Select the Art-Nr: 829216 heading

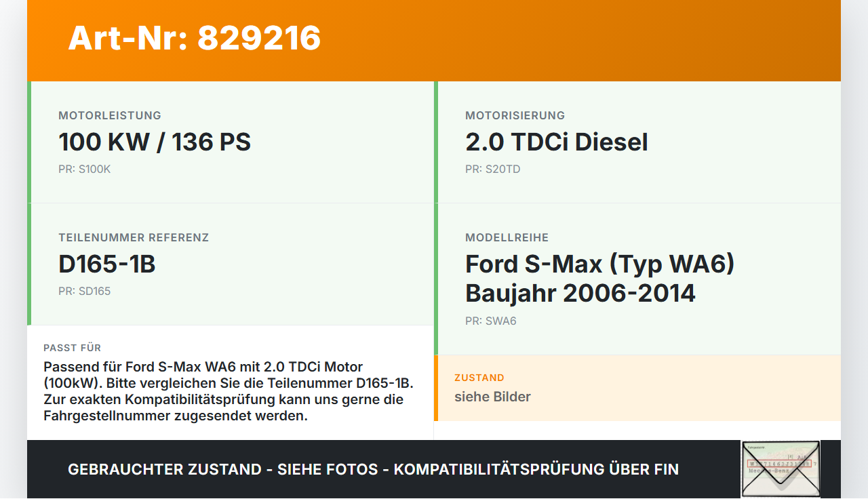(195, 38)
